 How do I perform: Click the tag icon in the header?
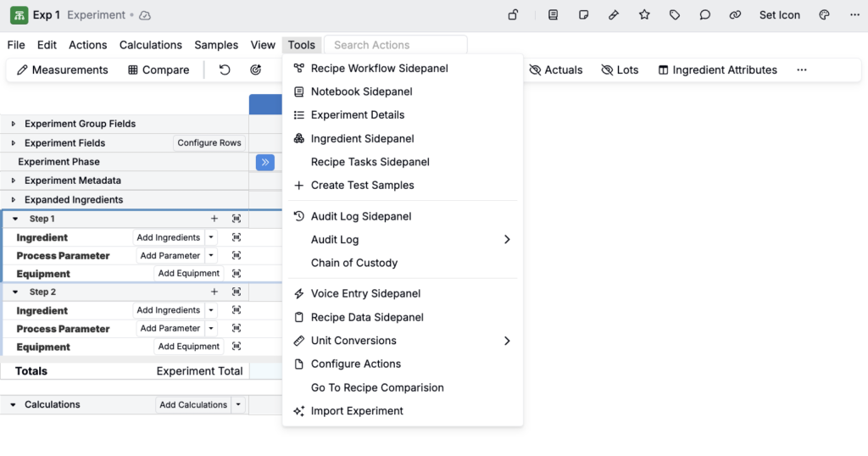click(675, 15)
